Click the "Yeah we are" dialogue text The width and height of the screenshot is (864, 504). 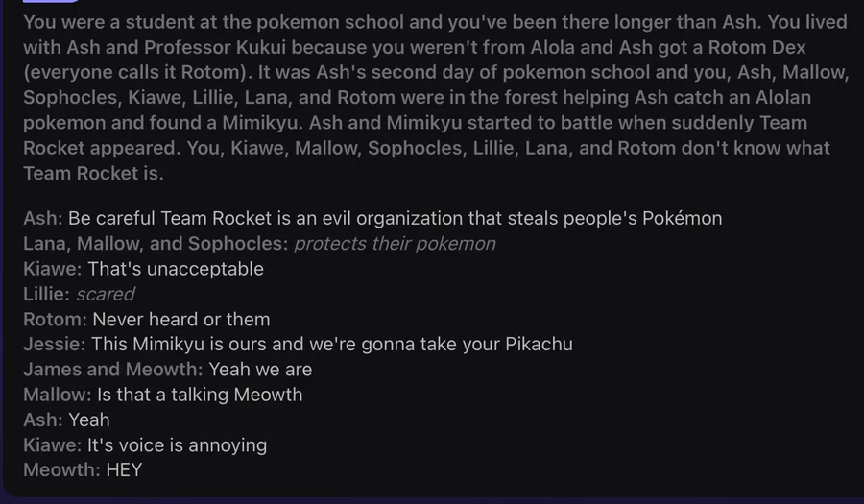[260, 370]
